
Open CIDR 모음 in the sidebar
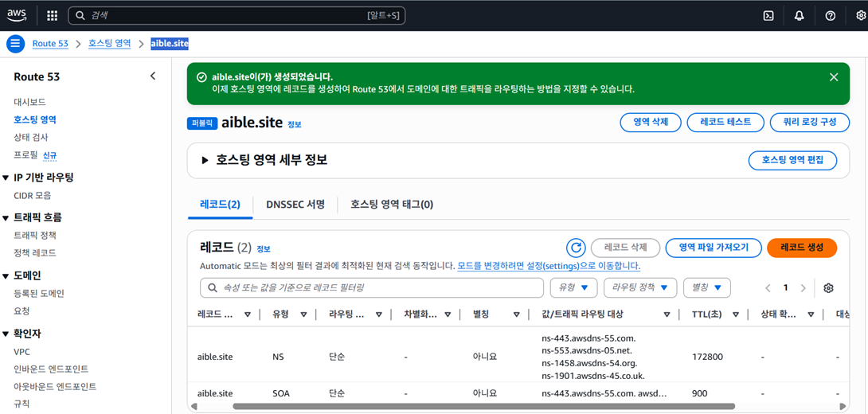33,195
